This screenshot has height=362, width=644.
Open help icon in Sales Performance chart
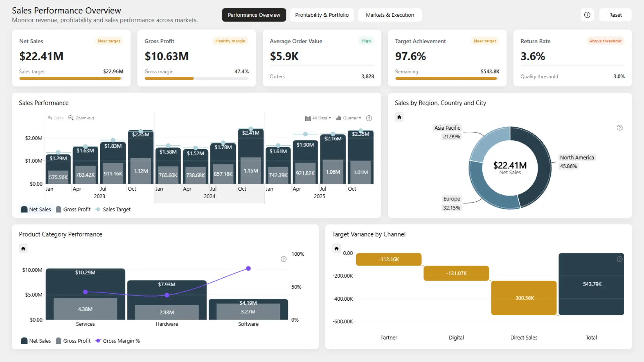(x=369, y=118)
